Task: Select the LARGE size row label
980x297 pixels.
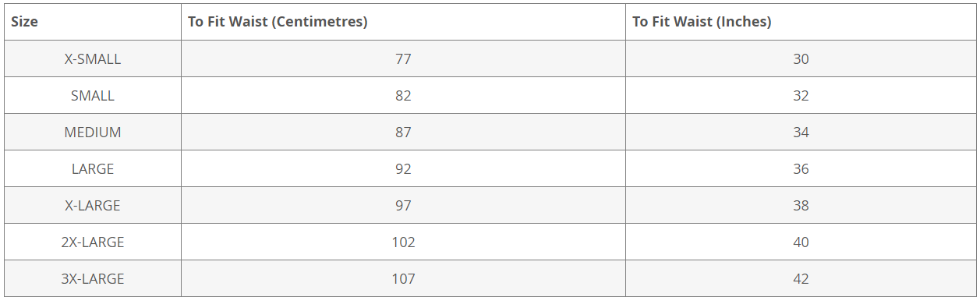Action: click(93, 168)
